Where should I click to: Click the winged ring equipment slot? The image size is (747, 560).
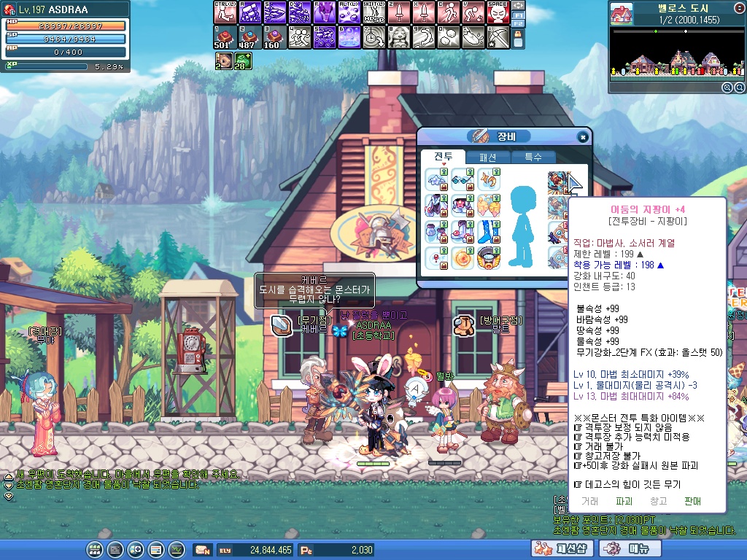pos(488,258)
